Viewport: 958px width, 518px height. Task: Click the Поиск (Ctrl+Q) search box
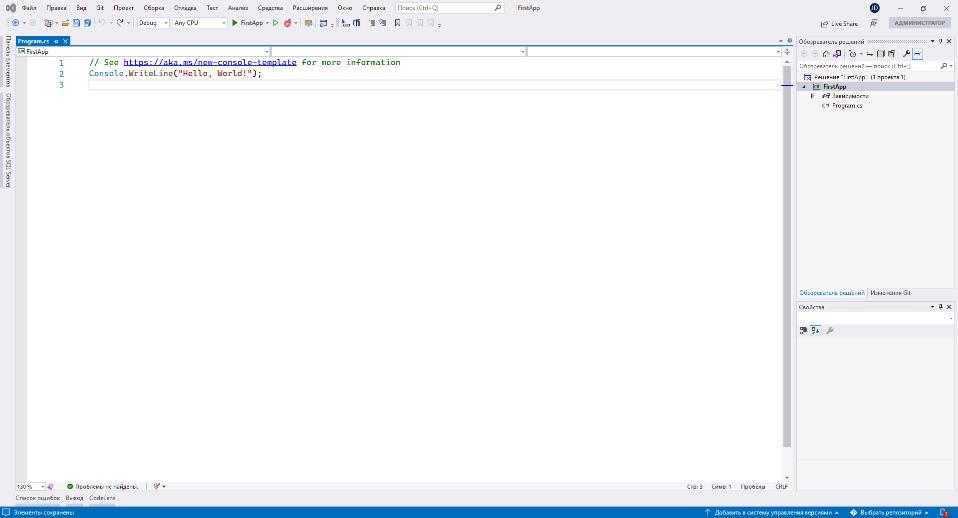point(445,7)
